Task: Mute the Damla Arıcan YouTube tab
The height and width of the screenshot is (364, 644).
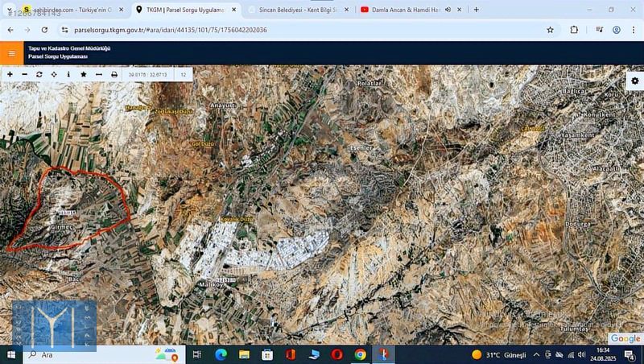Action: tap(448, 10)
